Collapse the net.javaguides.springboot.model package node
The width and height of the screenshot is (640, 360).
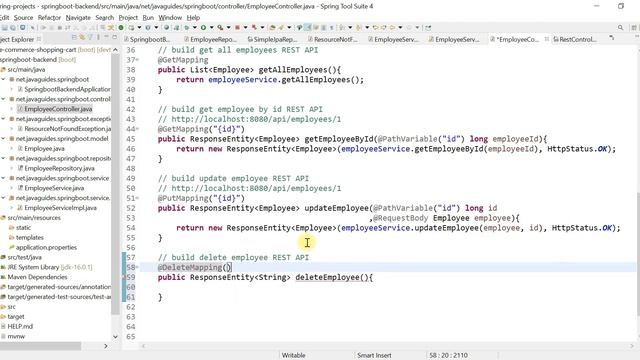point(3,139)
